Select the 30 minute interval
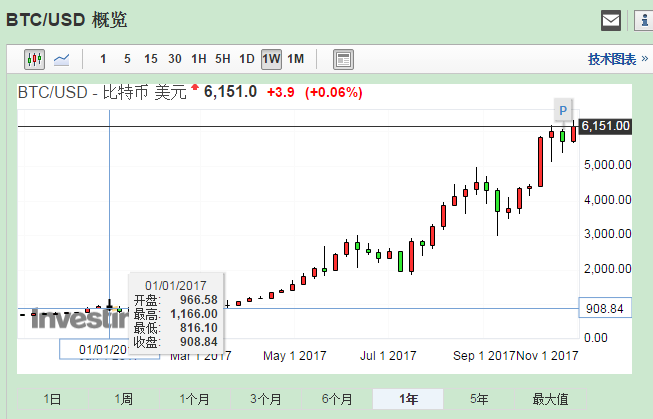This screenshot has width=653, height=419. 174,59
